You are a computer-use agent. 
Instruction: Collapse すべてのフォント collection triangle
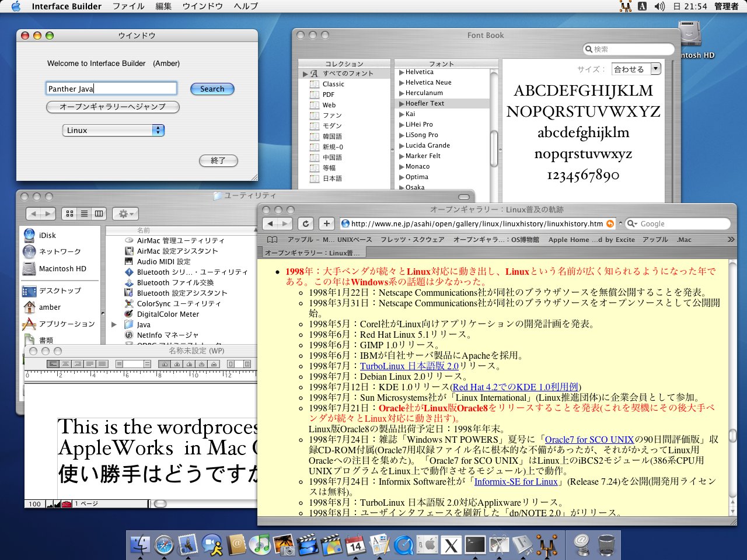pos(305,73)
